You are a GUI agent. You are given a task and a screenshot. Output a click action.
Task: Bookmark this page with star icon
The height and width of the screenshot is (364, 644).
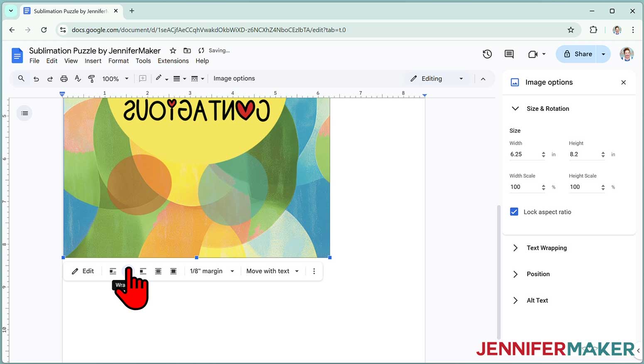tap(571, 30)
